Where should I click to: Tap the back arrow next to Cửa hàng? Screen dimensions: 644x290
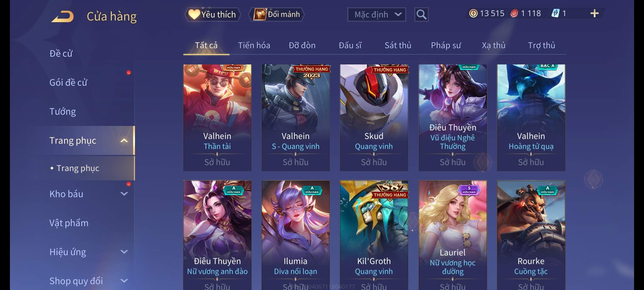pyautogui.click(x=63, y=16)
